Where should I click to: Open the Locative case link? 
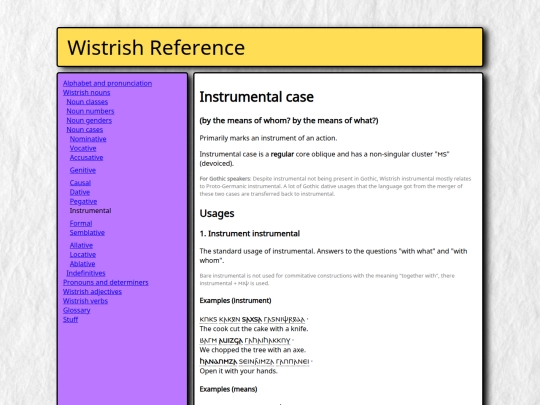coord(83,255)
